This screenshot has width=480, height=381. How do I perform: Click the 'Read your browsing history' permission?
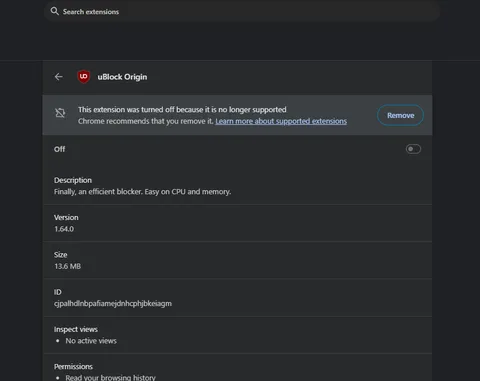[110, 378]
